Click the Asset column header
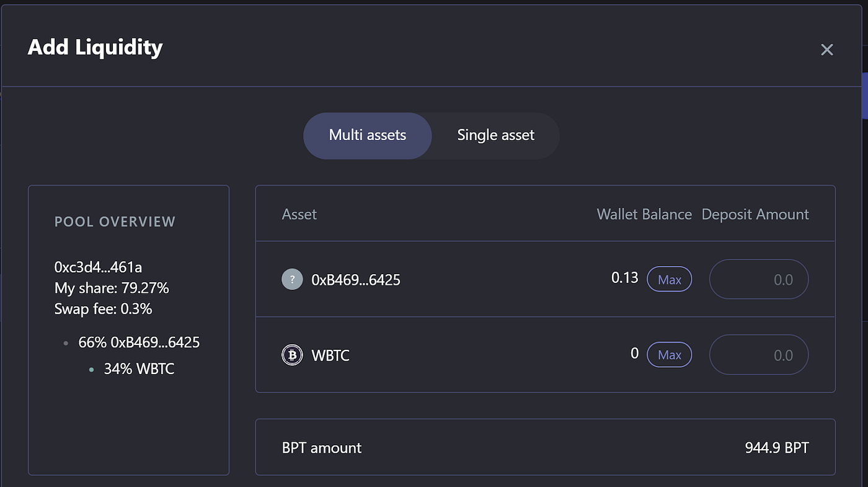 click(x=299, y=214)
